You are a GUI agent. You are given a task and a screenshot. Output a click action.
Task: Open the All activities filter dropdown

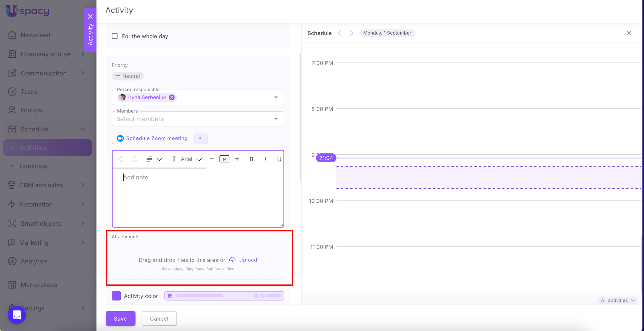[x=618, y=301]
